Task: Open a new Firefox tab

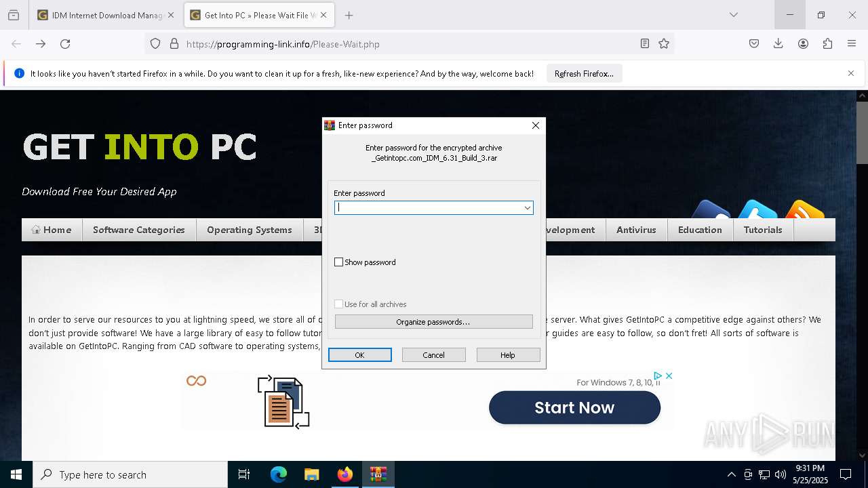Action: pos(349,15)
